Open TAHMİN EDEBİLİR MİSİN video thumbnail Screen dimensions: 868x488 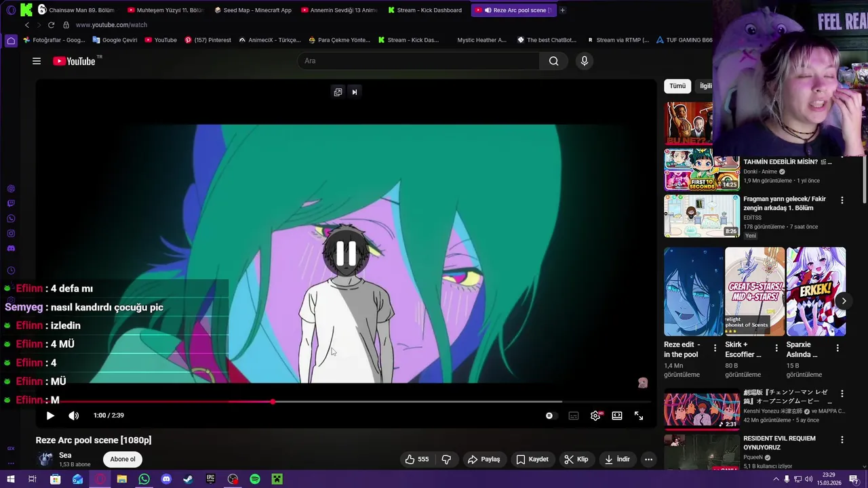702,169
